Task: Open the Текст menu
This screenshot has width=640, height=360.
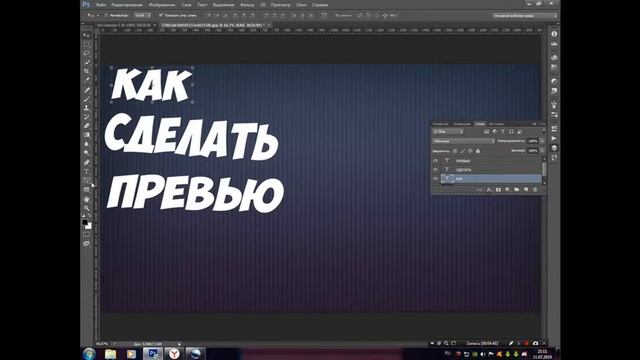Action: click(202, 5)
